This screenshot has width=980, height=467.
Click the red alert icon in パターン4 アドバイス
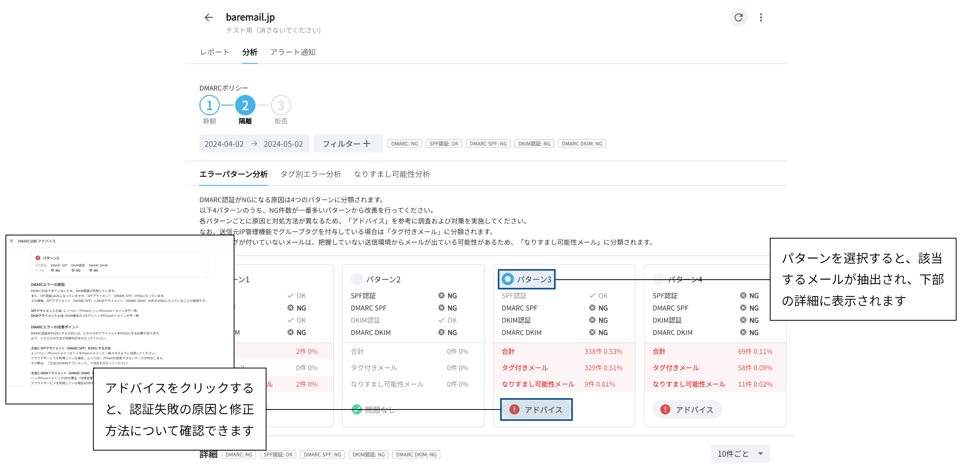pyautogui.click(x=665, y=410)
